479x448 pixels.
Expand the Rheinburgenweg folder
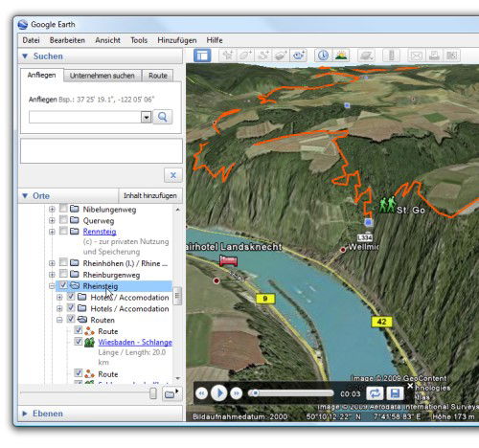click(52, 275)
